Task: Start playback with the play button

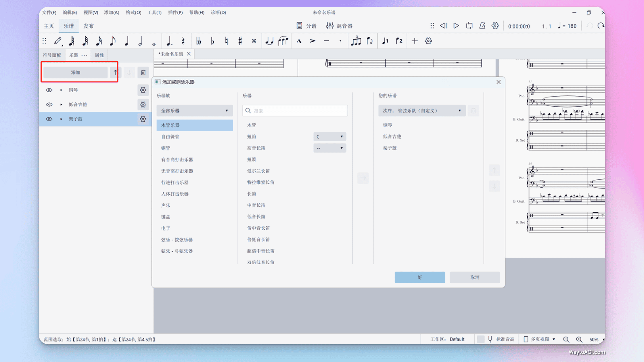Action: [x=456, y=26]
